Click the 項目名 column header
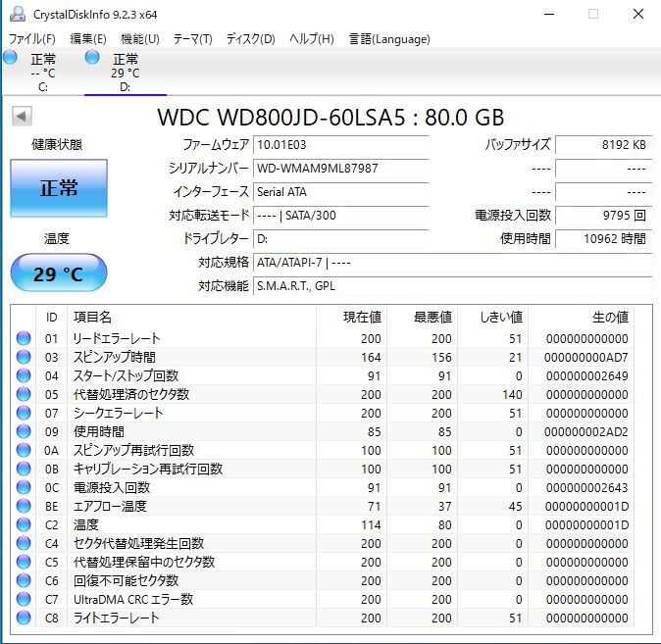661x644 pixels. pyautogui.click(x=93, y=317)
